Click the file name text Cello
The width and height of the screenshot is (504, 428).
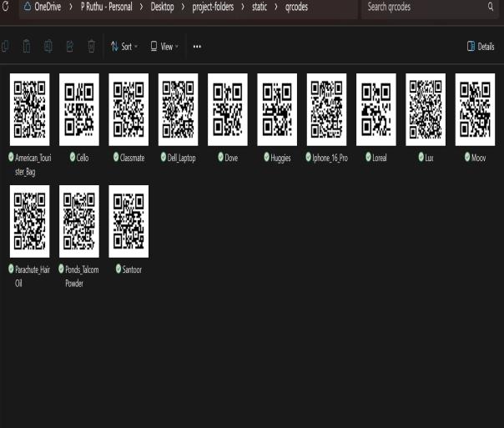pos(83,158)
